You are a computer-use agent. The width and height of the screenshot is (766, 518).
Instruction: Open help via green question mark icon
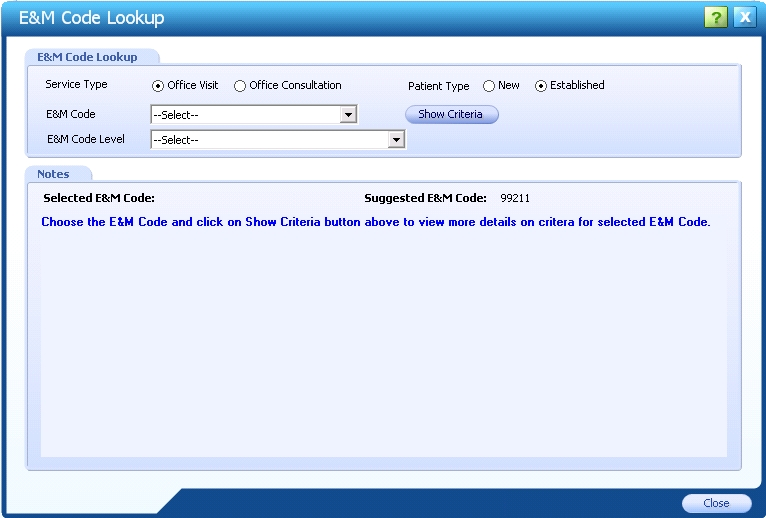716,18
